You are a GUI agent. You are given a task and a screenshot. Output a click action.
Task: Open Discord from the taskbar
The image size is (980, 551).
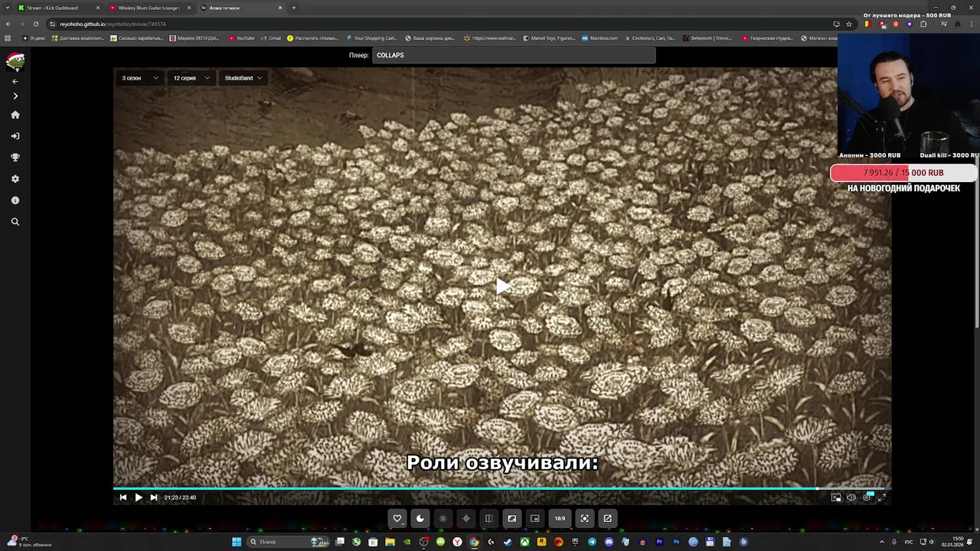coord(609,542)
